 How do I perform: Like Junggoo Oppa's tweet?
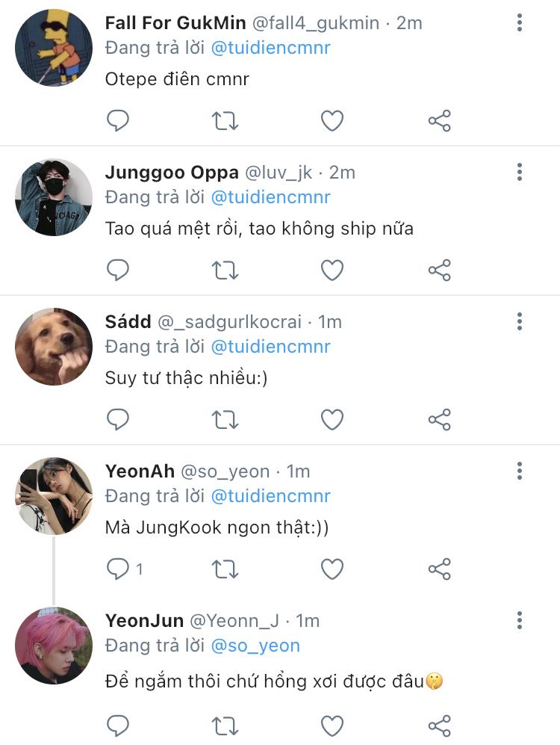click(x=332, y=270)
